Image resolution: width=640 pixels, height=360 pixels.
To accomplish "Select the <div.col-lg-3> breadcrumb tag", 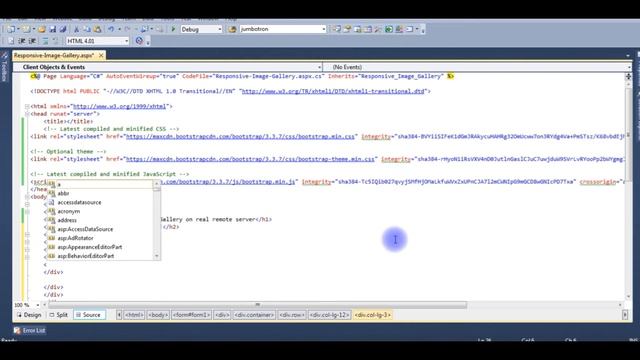I will point(373,315).
